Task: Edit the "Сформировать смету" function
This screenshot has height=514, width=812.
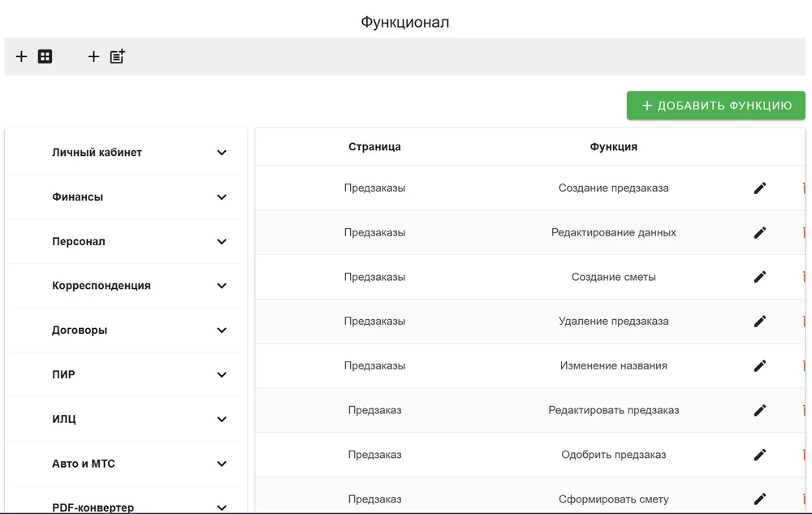Action: (x=760, y=499)
